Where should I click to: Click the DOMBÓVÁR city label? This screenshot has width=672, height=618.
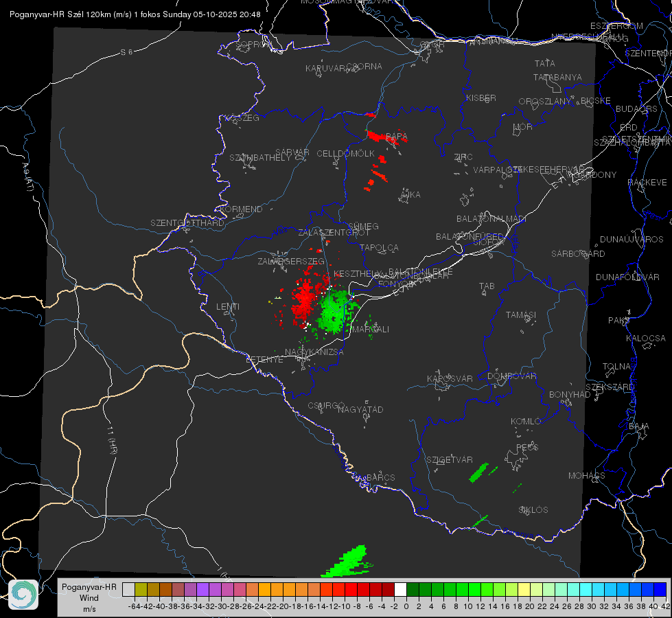coord(511,376)
